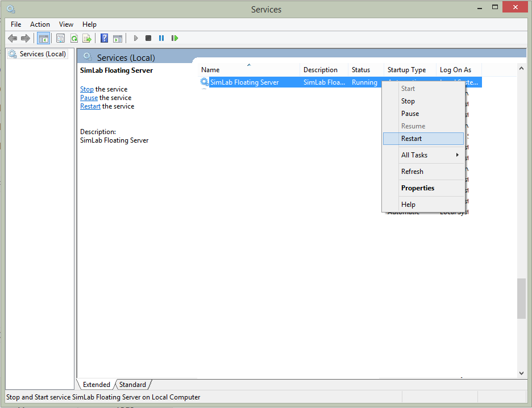This screenshot has height=408, width=532.
Task: Open the View menu
Action: [66, 24]
